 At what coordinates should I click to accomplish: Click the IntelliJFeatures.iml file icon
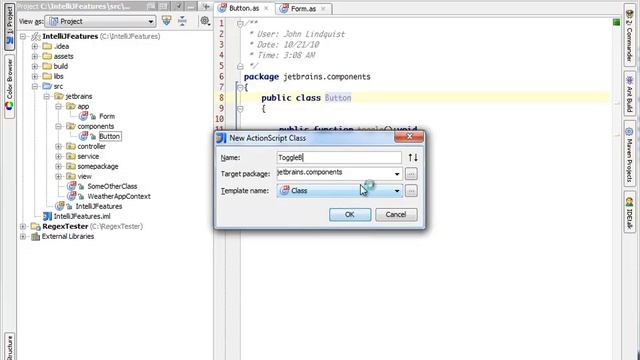47,216
